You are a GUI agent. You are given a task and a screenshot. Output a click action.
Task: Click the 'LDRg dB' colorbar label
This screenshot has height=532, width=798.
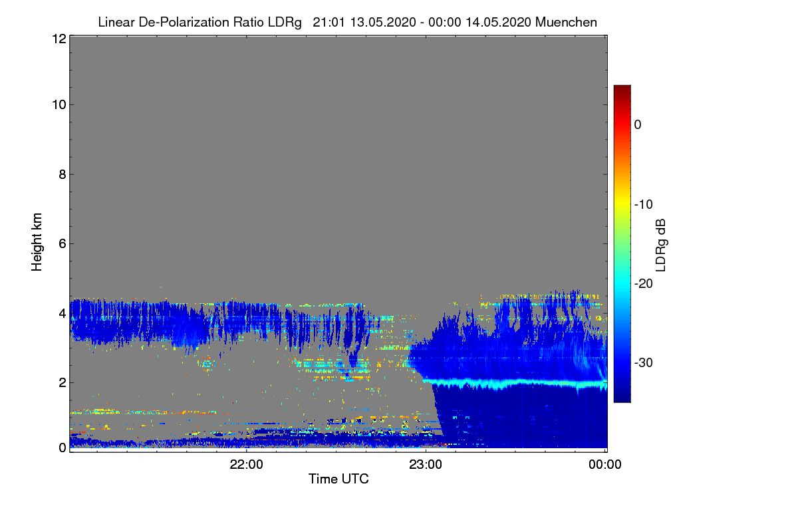[x=660, y=244]
